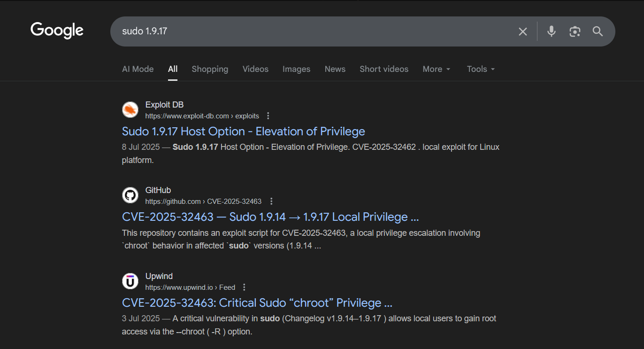Click the magnifier search button
This screenshot has width=644, height=349.
[x=598, y=31]
